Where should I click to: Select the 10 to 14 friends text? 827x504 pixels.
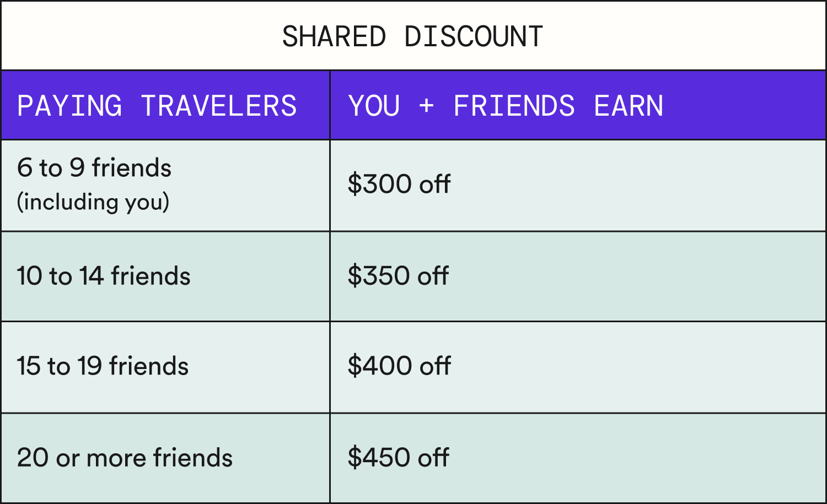pyautogui.click(x=104, y=276)
